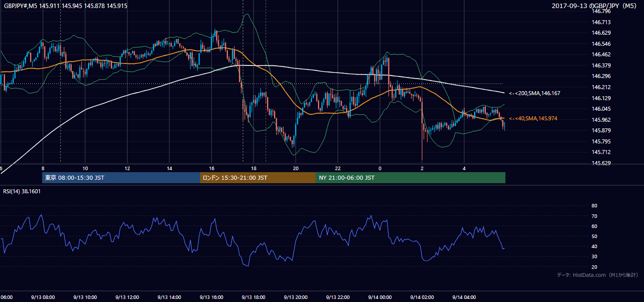
Task: Click the '9/13 12:00' bottom date label
Action: 127,297
